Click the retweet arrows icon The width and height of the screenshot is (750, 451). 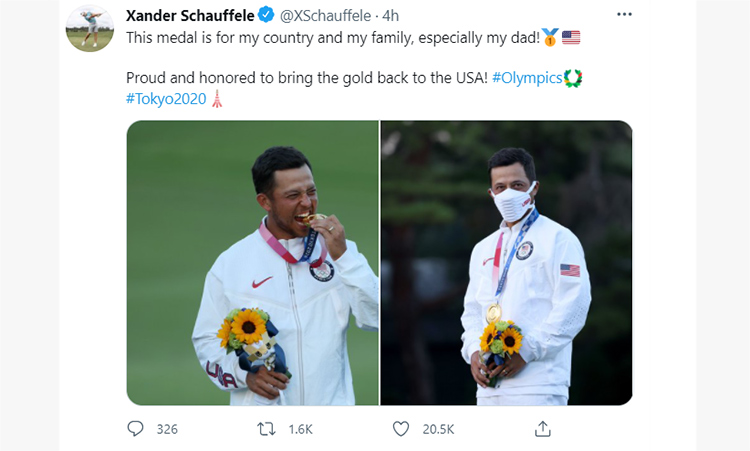click(x=266, y=429)
